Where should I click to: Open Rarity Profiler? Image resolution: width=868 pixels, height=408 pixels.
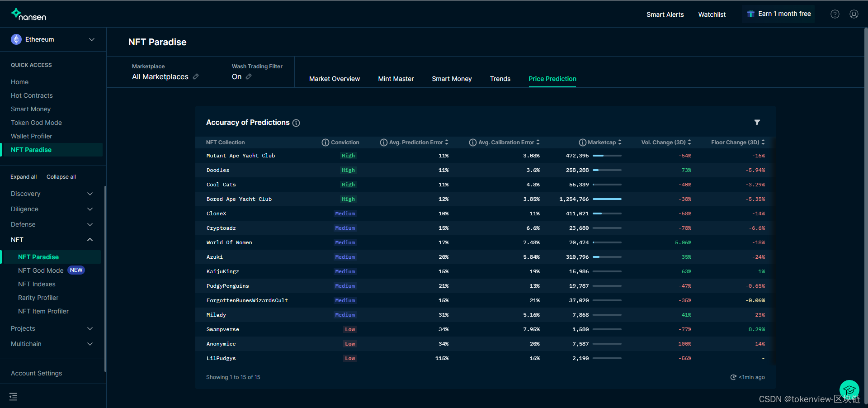click(x=38, y=298)
